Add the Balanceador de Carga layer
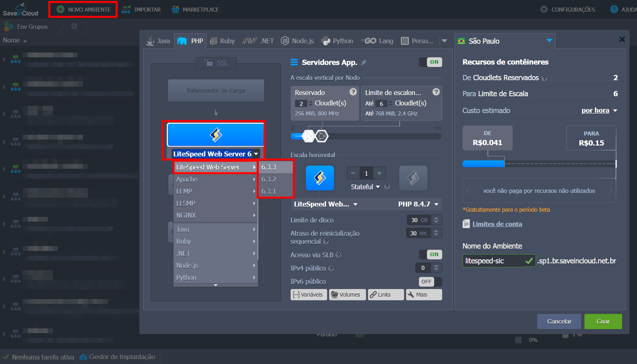This screenshot has width=637, height=364. [x=216, y=90]
